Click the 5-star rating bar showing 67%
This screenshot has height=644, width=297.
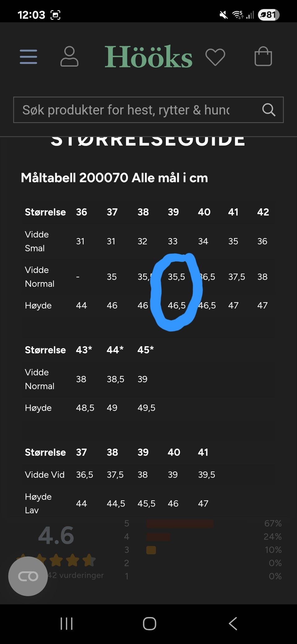pos(180,524)
